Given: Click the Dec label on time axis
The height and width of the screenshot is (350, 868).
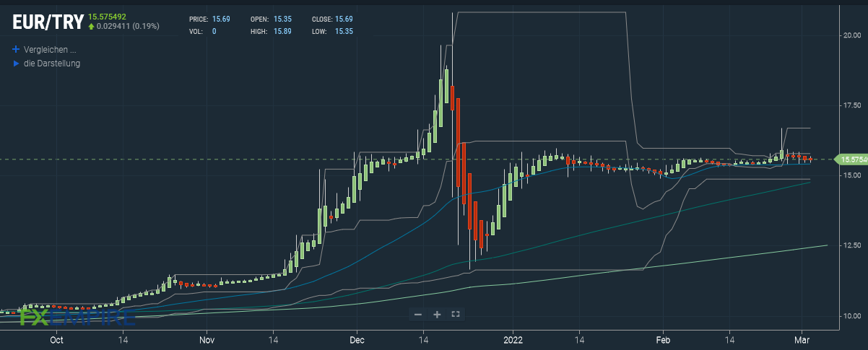Looking at the screenshot, I should (x=357, y=338).
